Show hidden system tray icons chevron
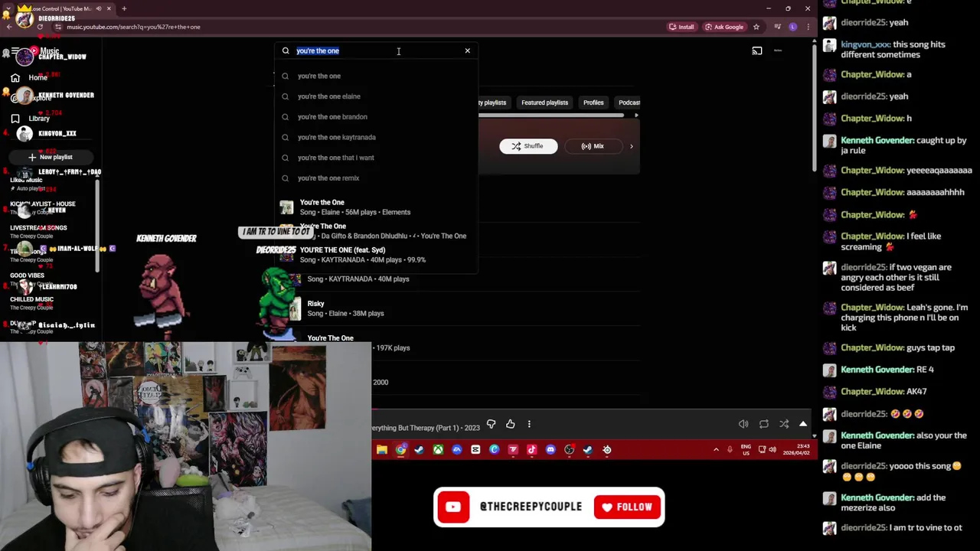This screenshot has width=980, height=551. tap(716, 450)
